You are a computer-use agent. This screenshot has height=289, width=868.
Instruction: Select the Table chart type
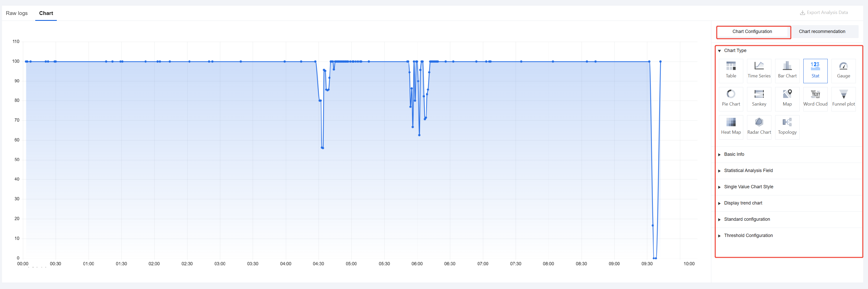pos(731,71)
